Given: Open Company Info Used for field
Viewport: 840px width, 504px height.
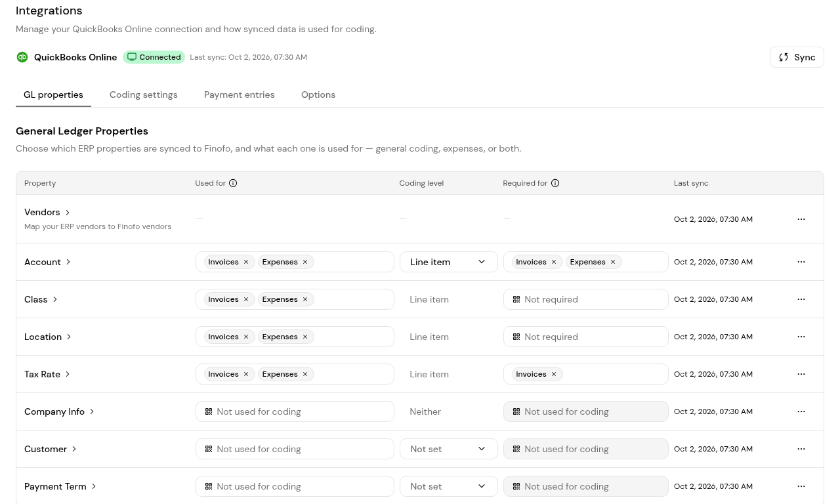Looking at the screenshot, I should [295, 411].
